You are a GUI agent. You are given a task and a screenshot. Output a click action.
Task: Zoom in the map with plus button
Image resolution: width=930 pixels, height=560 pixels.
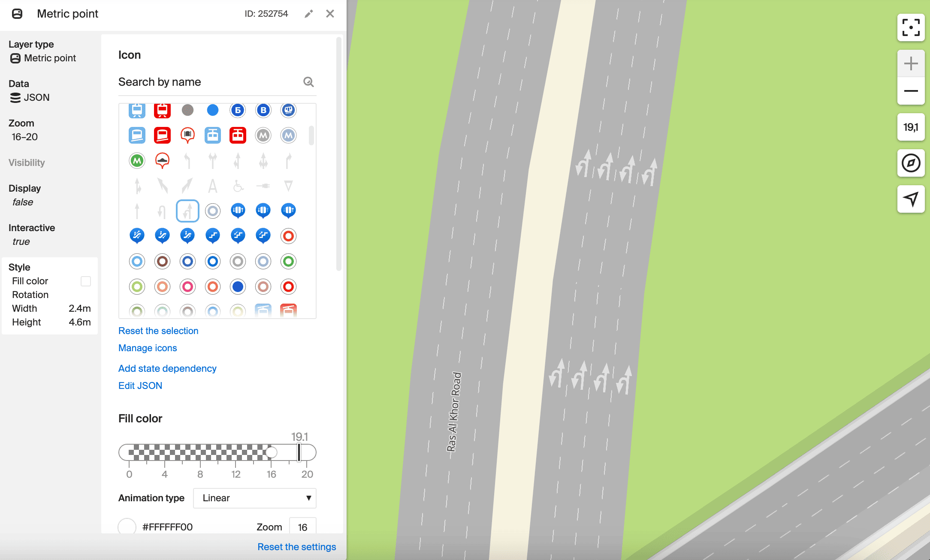click(x=911, y=64)
